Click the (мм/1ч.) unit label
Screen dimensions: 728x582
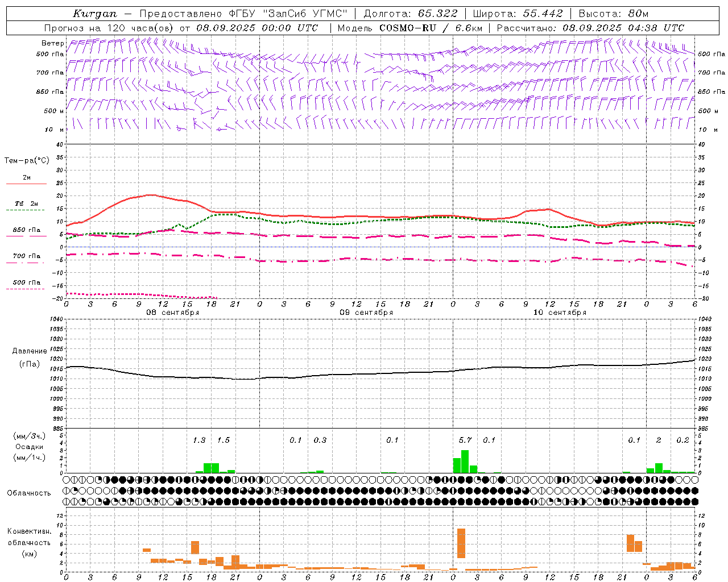pyautogui.click(x=30, y=458)
